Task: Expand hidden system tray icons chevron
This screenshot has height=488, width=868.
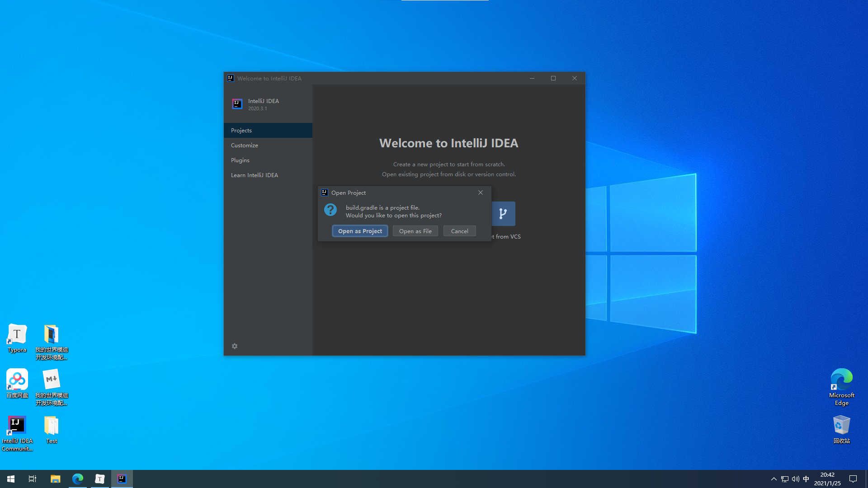Action: click(774, 479)
